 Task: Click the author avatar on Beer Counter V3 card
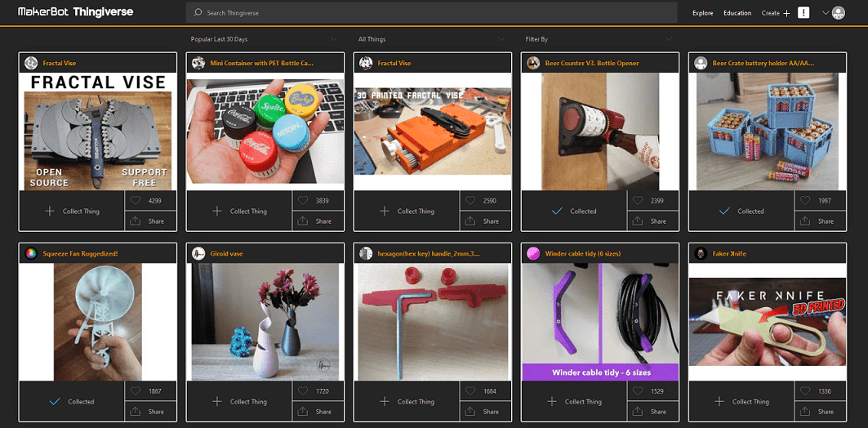pyautogui.click(x=533, y=63)
